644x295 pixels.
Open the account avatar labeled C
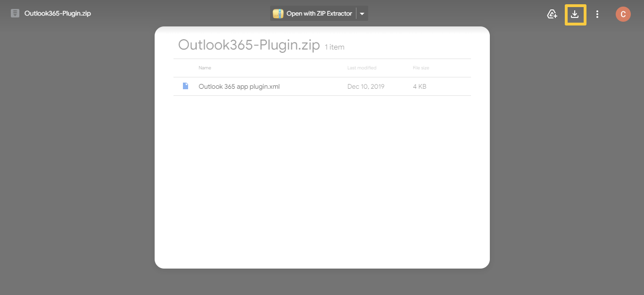click(x=623, y=14)
